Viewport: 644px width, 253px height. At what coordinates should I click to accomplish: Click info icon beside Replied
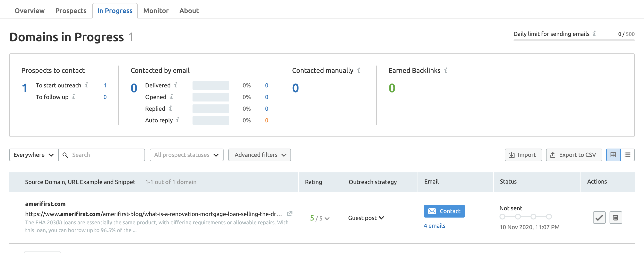[170, 108]
